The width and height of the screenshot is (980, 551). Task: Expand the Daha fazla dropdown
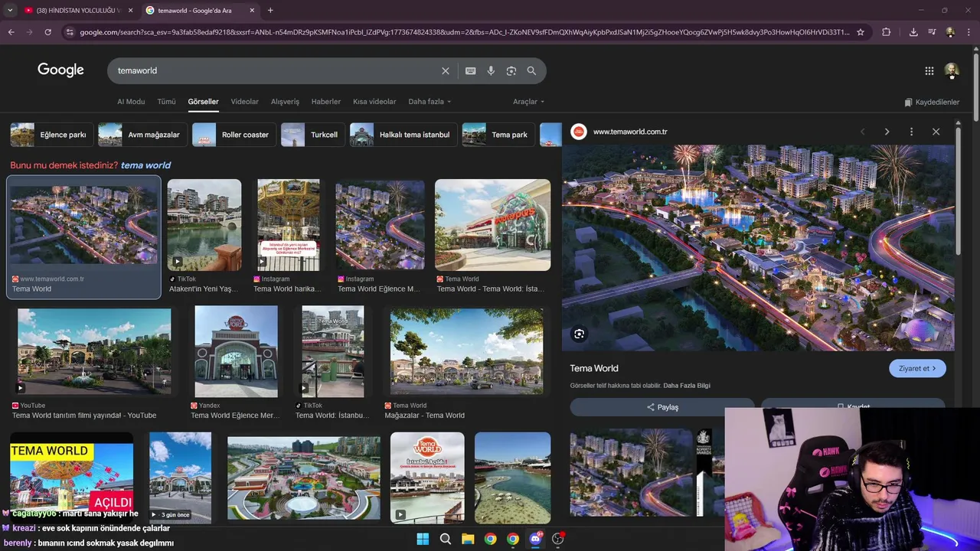click(x=430, y=102)
